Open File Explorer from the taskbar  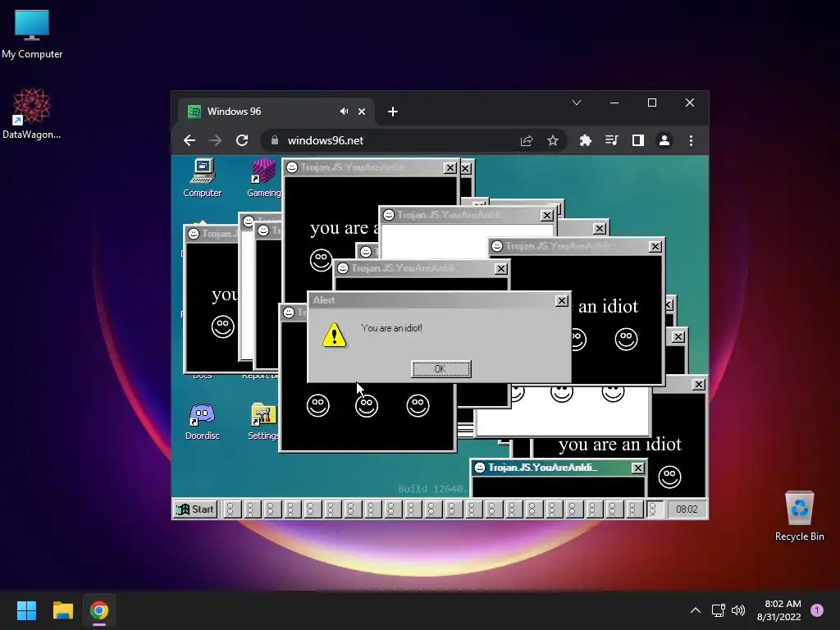(x=62, y=610)
